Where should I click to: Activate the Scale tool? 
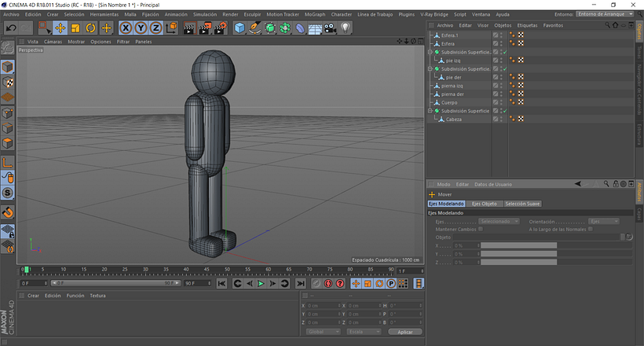point(75,28)
